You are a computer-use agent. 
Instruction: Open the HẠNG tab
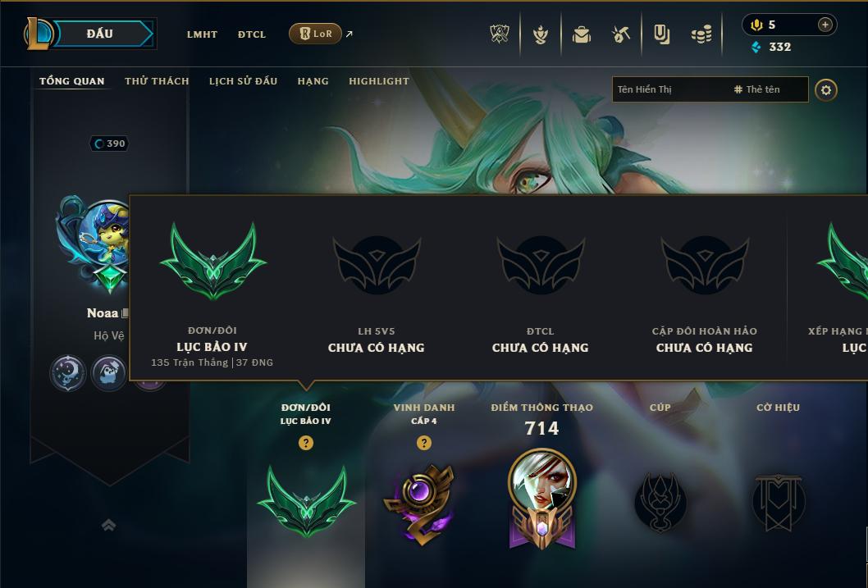pos(313,81)
